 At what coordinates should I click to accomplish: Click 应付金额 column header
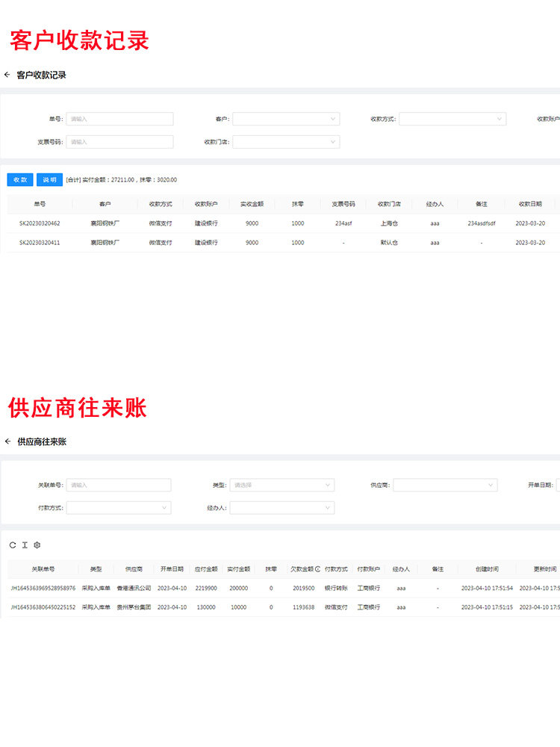[x=206, y=568]
